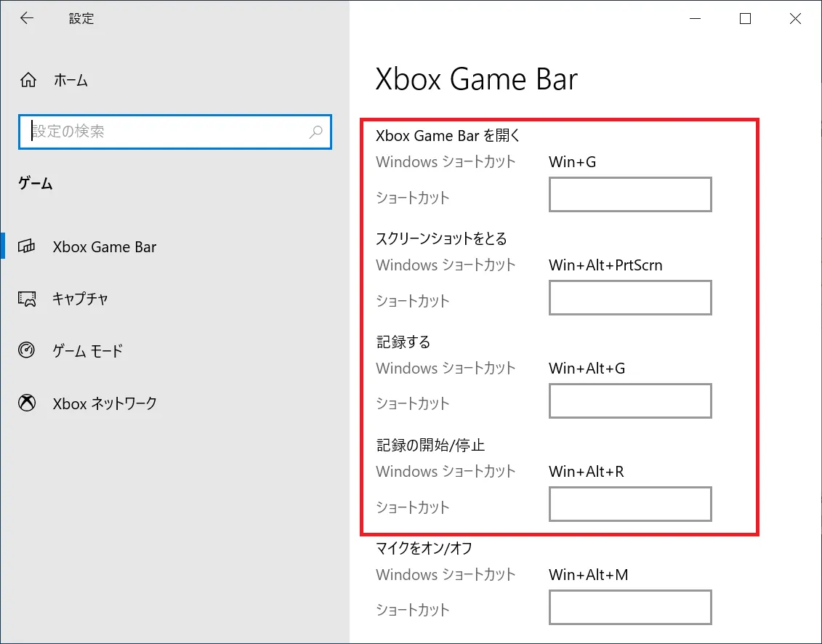
Task: Select the Xbox ネットワーク logo icon
Action: 27,403
